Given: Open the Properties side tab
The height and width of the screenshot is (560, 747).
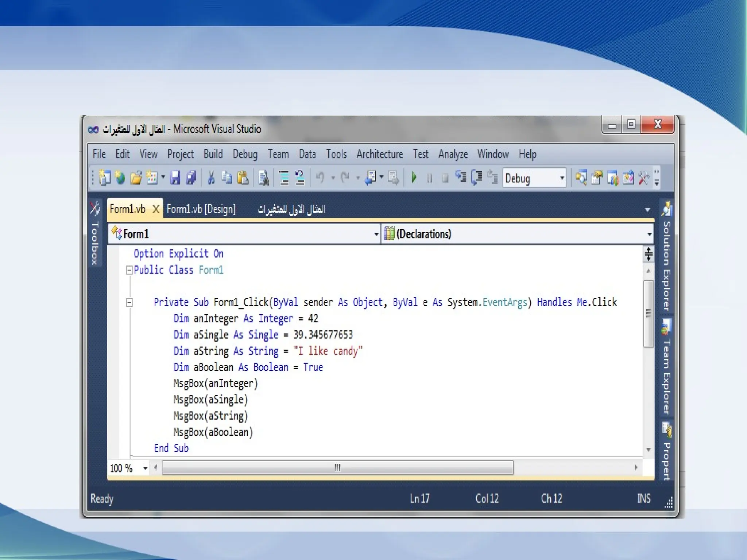Looking at the screenshot, I should point(667,451).
